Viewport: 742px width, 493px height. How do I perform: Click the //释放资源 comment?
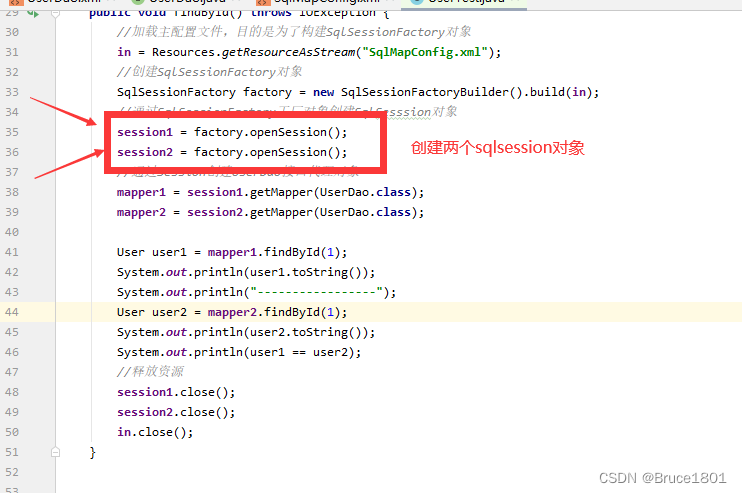point(150,372)
